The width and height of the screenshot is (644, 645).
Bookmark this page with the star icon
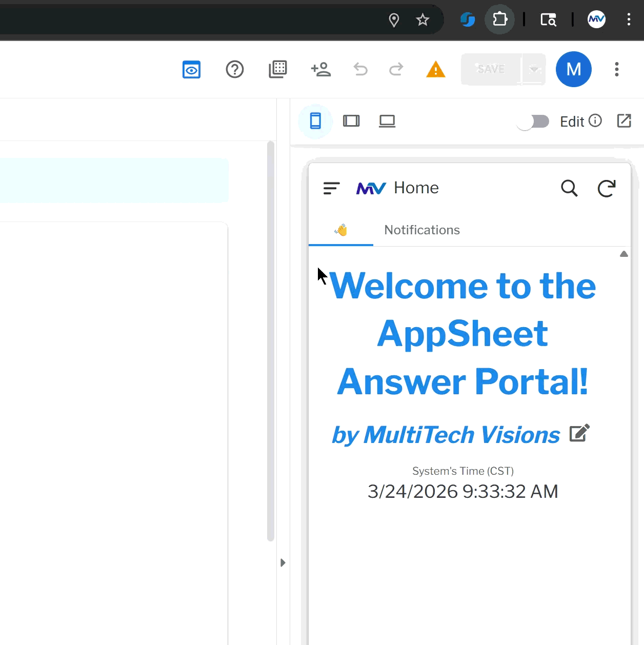pyautogui.click(x=422, y=20)
